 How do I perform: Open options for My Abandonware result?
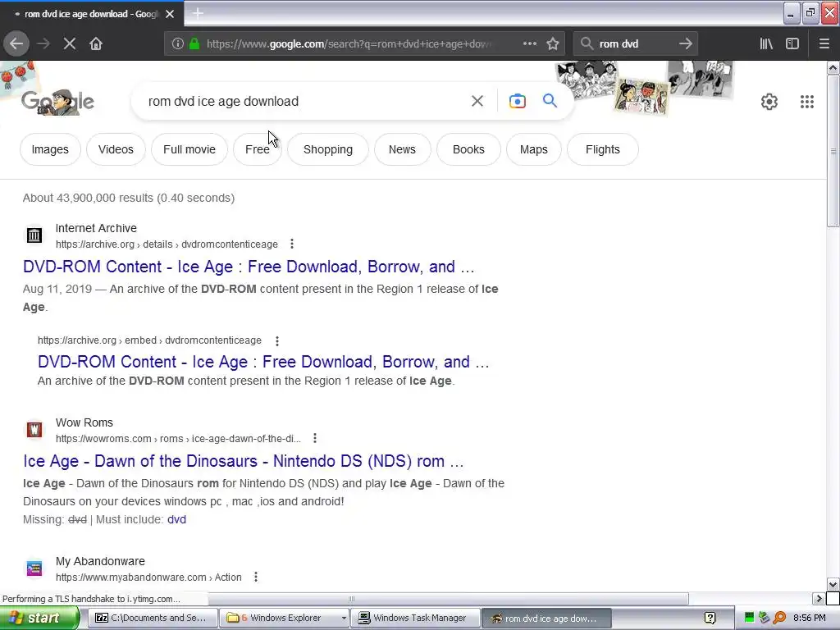click(x=256, y=577)
